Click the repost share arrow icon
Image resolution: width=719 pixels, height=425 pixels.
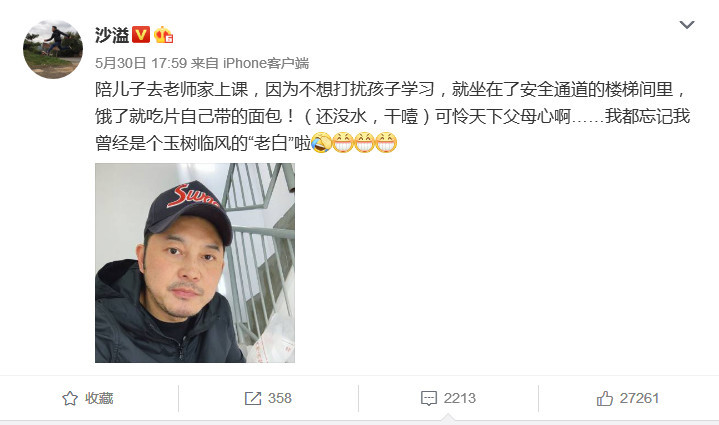[253, 398]
